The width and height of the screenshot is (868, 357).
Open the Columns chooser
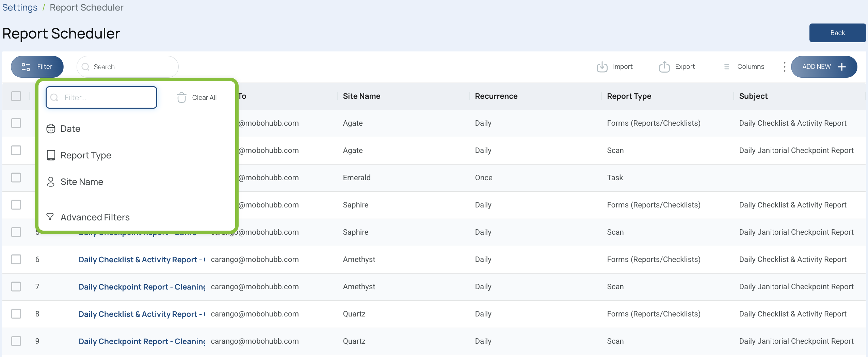744,67
